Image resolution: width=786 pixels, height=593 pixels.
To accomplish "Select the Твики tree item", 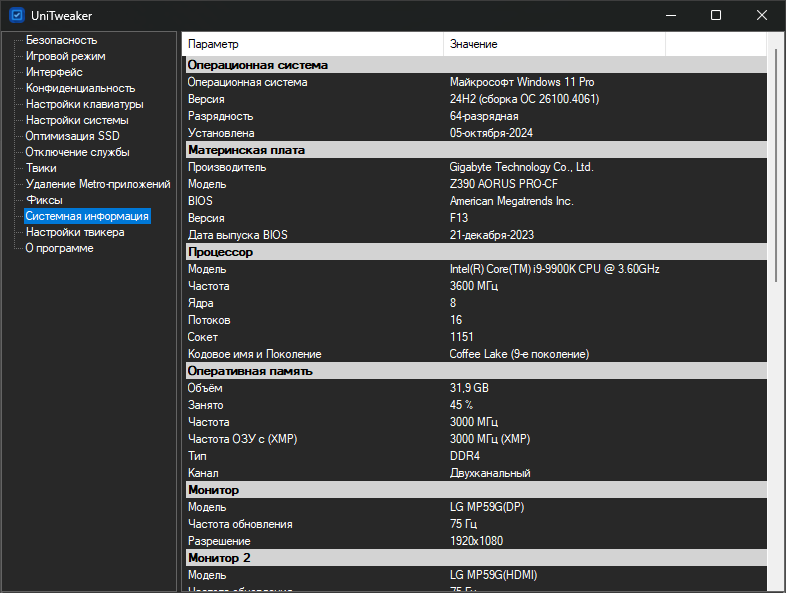I will [41, 168].
